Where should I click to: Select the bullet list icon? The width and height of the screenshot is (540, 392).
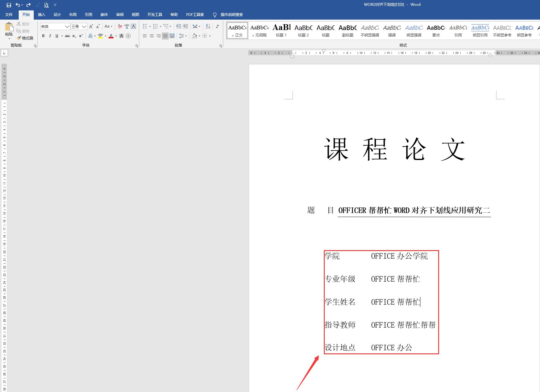coord(144,26)
